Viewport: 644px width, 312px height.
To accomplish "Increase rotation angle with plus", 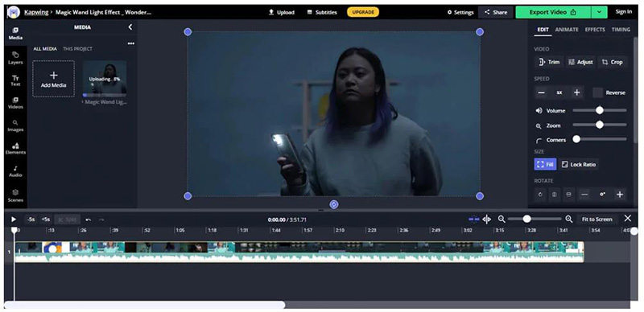I will coord(620,195).
